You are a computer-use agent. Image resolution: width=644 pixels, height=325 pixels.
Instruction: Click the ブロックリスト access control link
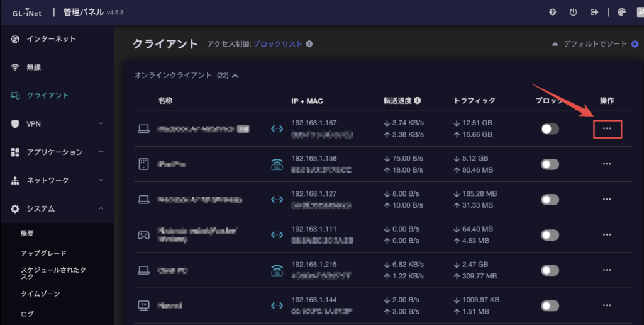tap(277, 44)
